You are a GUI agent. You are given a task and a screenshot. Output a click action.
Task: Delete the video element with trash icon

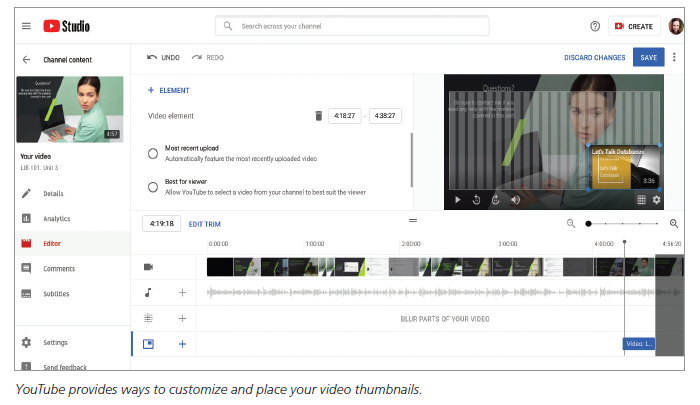[318, 116]
